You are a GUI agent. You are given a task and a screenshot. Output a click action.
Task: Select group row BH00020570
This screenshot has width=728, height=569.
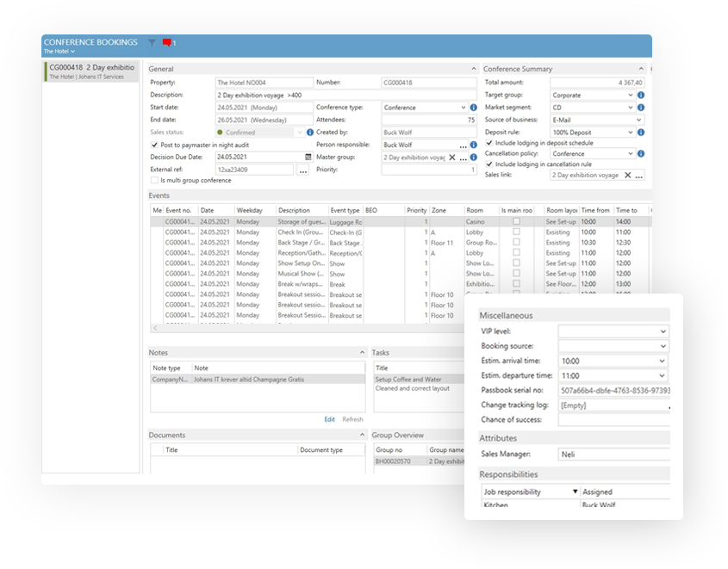click(x=419, y=461)
